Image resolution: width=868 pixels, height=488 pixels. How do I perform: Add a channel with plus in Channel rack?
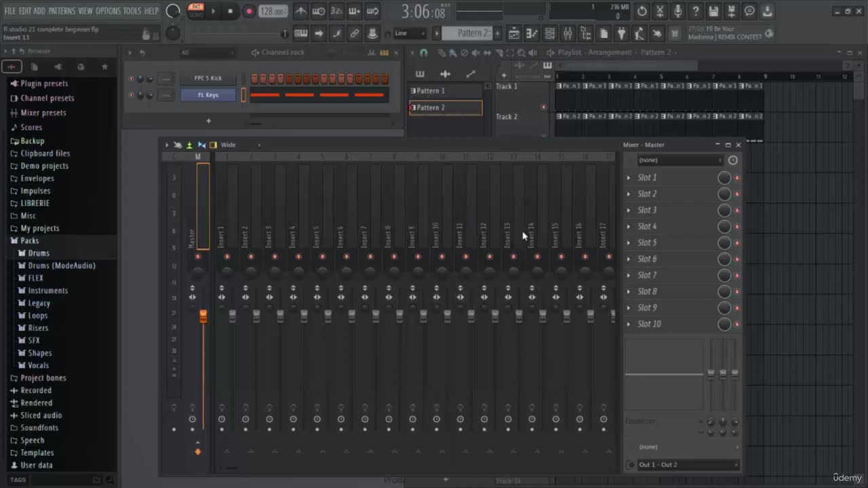point(208,121)
